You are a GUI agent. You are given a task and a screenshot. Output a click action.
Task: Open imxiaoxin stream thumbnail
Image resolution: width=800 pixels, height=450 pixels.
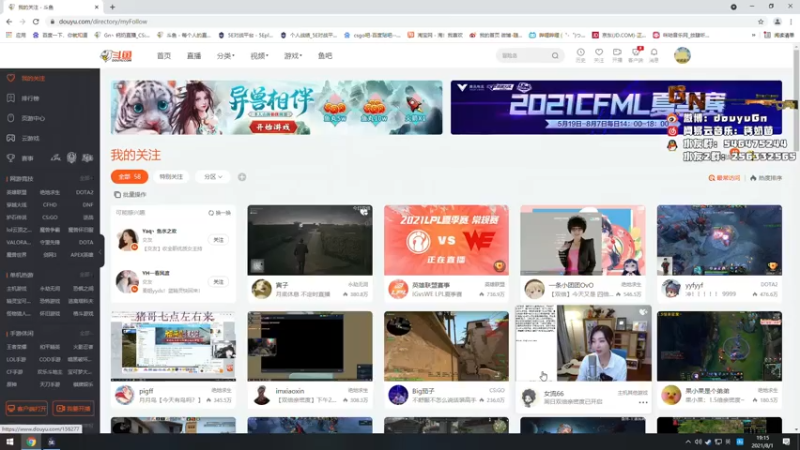[x=310, y=346]
